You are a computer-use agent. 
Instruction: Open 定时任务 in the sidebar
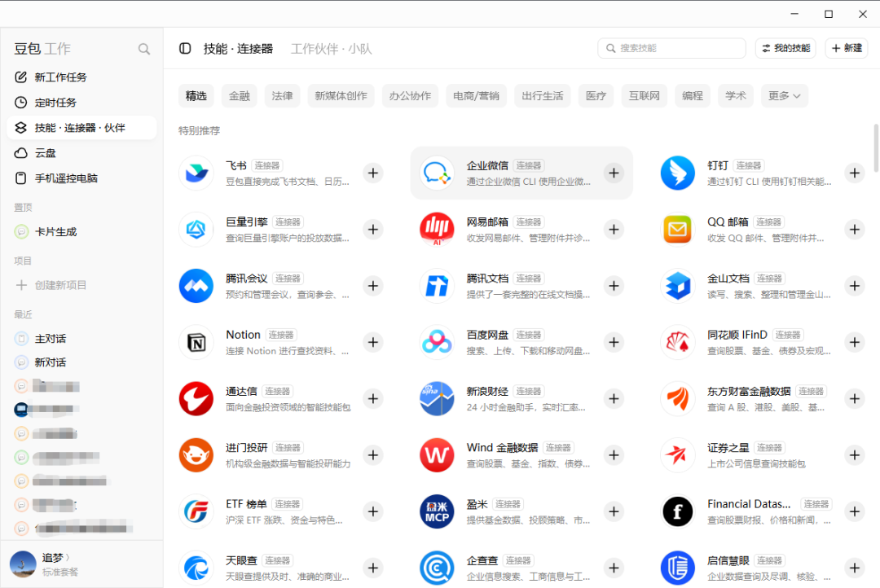[81, 102]
